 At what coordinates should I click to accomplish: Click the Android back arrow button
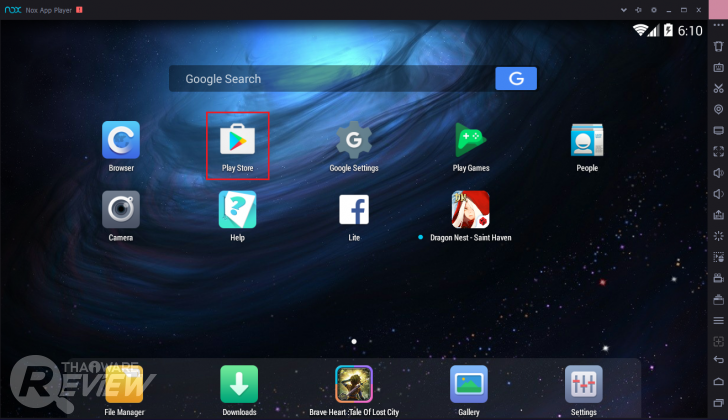[718, 360]
